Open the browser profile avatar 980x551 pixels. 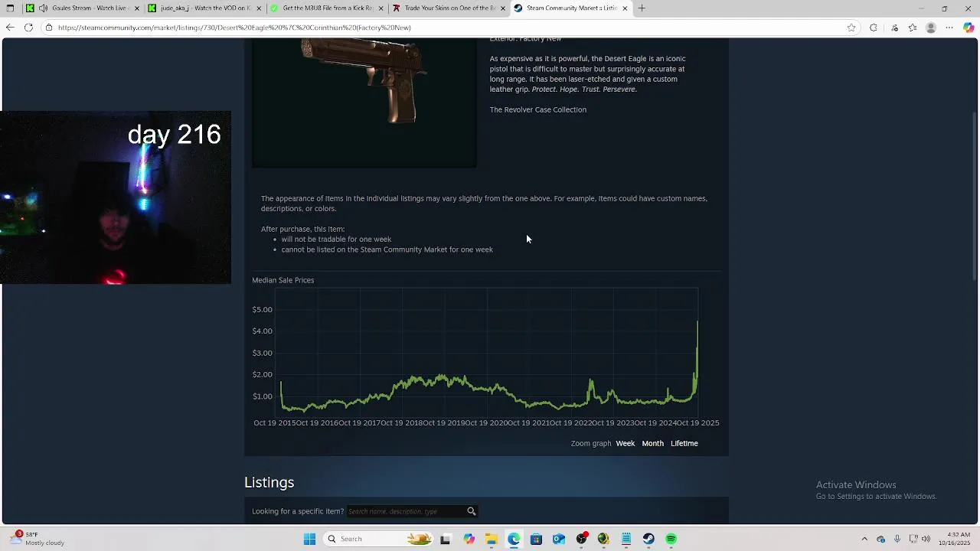click(931, 28)
